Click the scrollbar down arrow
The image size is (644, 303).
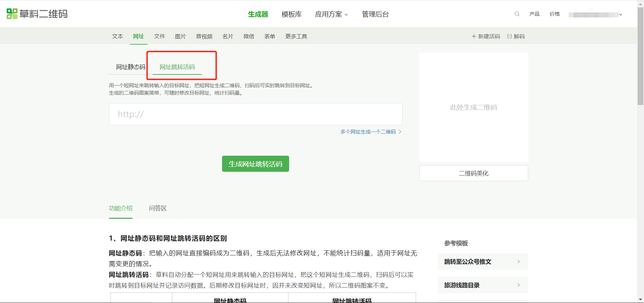click(640, 299)
